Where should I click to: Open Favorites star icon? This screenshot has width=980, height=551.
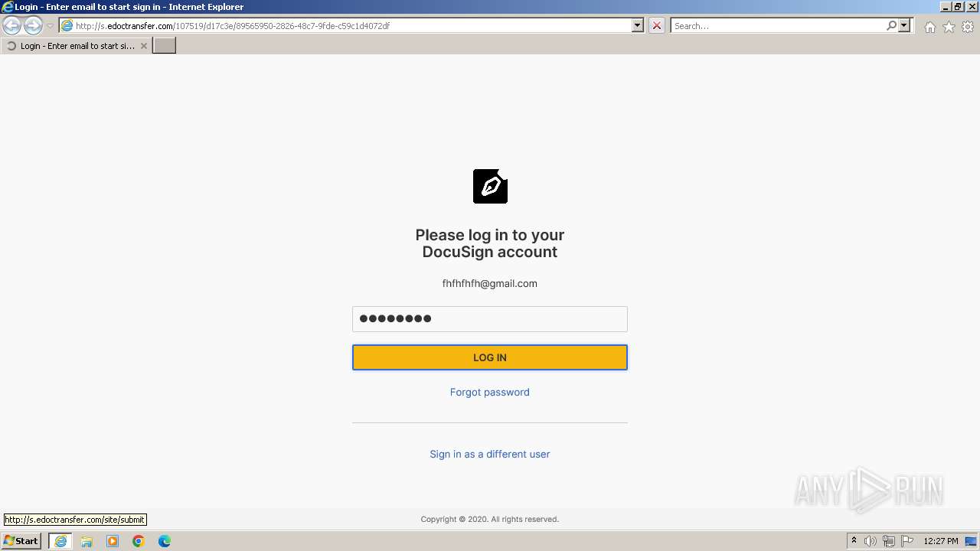click(x=949, y=27)
